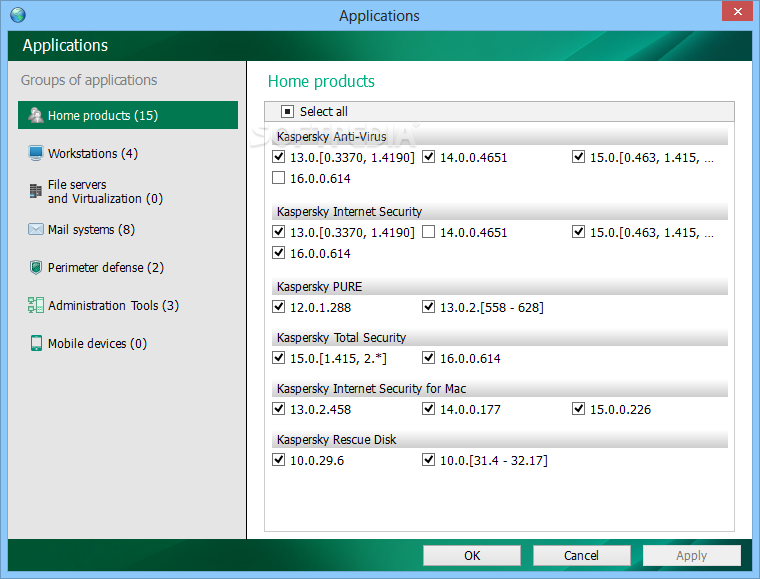Uncheck Rescue Disk 10.0.[31.4 - 32.17] checkbox
The image size is (760, 579).
(428, 459)
